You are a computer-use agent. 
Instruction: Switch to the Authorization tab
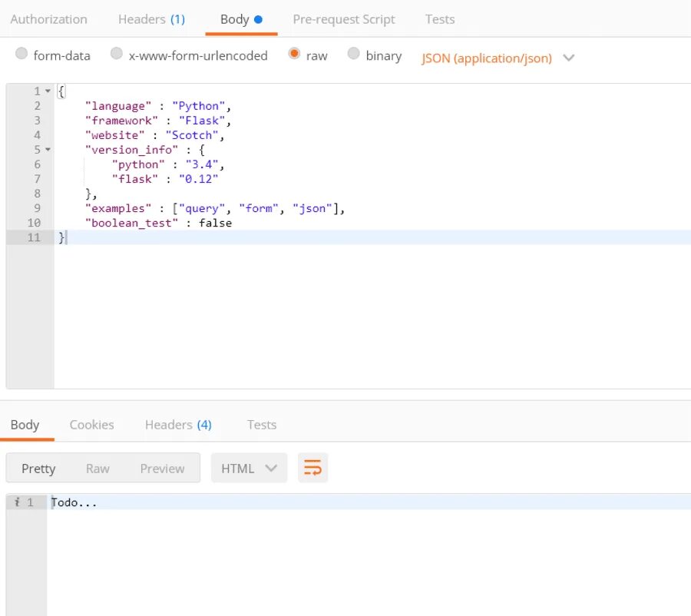pyautogui.click(x=49, y=19)
